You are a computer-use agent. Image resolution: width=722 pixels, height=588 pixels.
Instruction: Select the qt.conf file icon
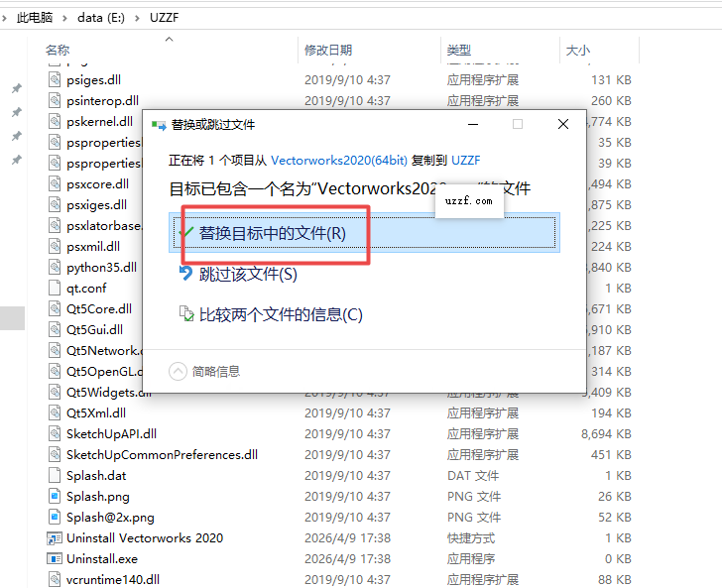pyautogui.click(x=56, y=288)
